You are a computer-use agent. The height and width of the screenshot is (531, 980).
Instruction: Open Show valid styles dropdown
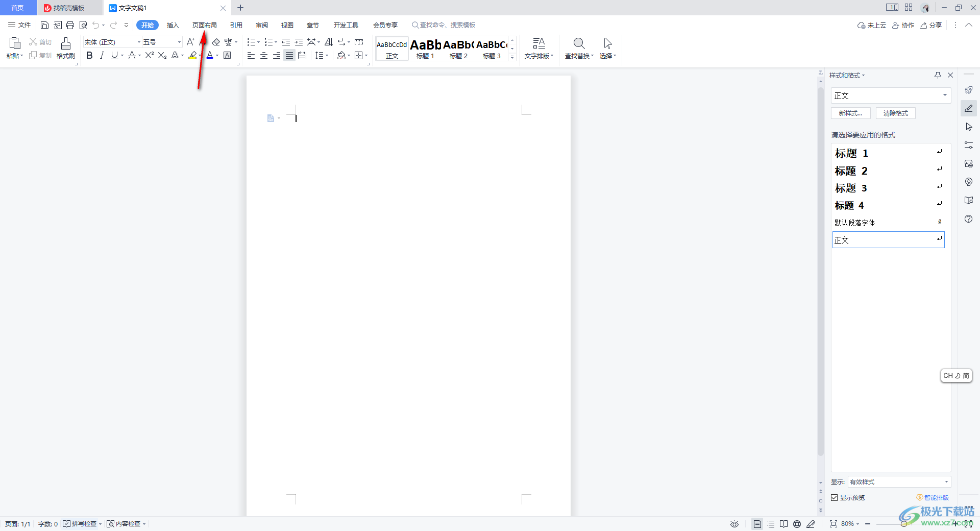(x=899, y=481)
